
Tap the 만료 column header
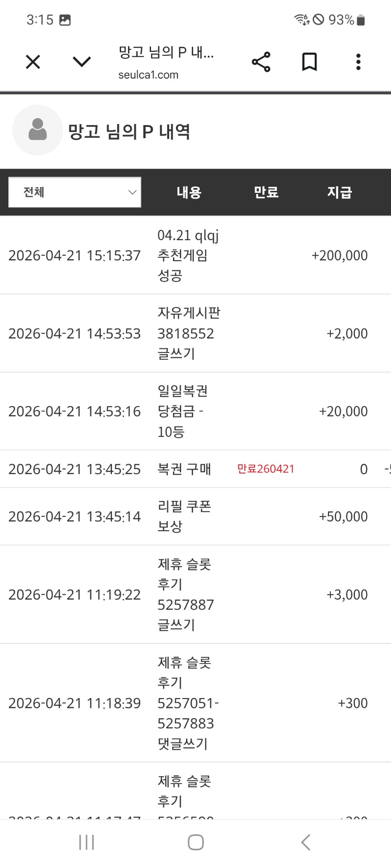(266, 192)
